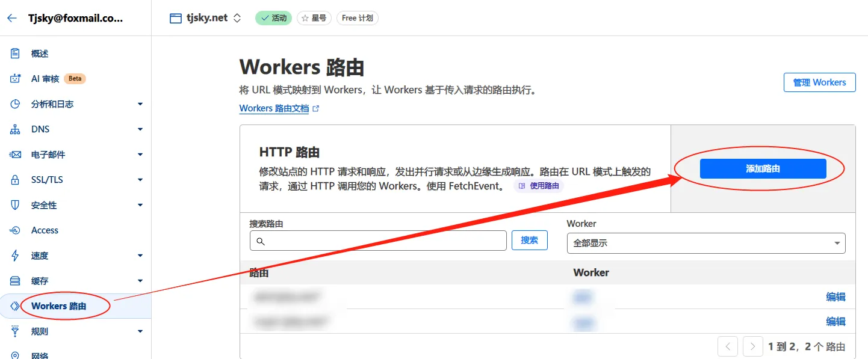Open the Access section
This screenshot has width=868, height=359.
(x=45, y=230)
